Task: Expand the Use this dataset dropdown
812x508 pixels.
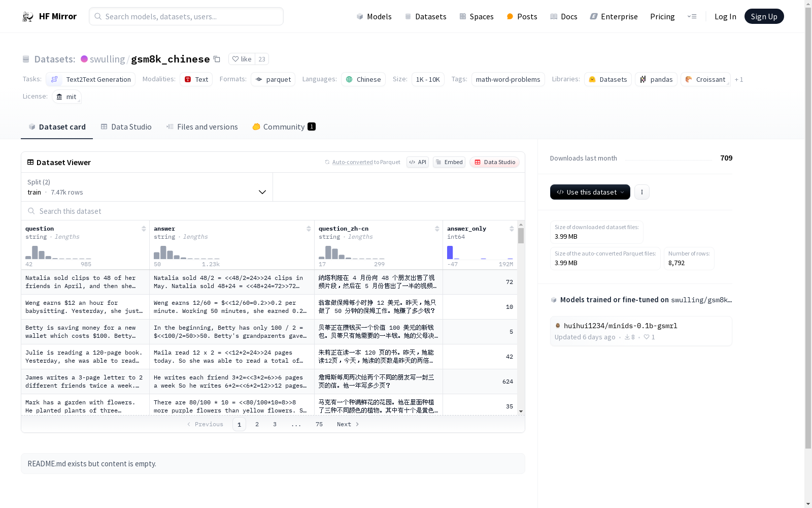Action: tap(590, 192)
